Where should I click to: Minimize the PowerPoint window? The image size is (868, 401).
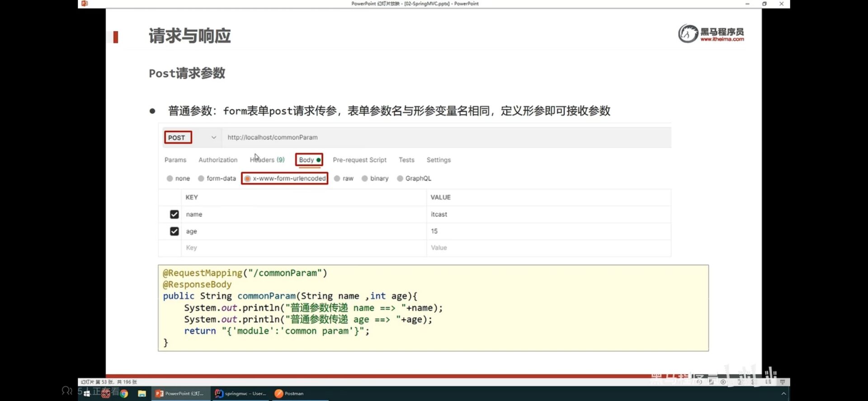pos(747,4)
